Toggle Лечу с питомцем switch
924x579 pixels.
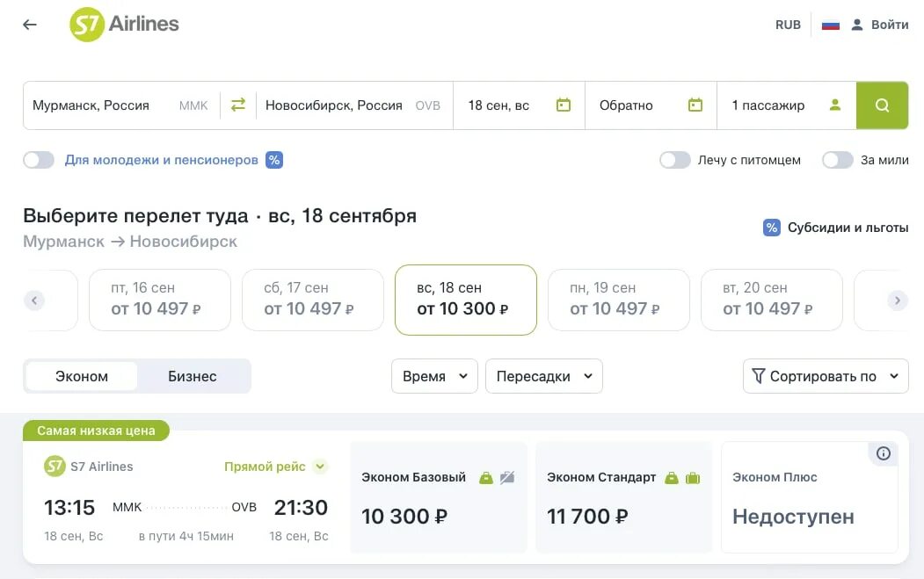coord(675,160)
